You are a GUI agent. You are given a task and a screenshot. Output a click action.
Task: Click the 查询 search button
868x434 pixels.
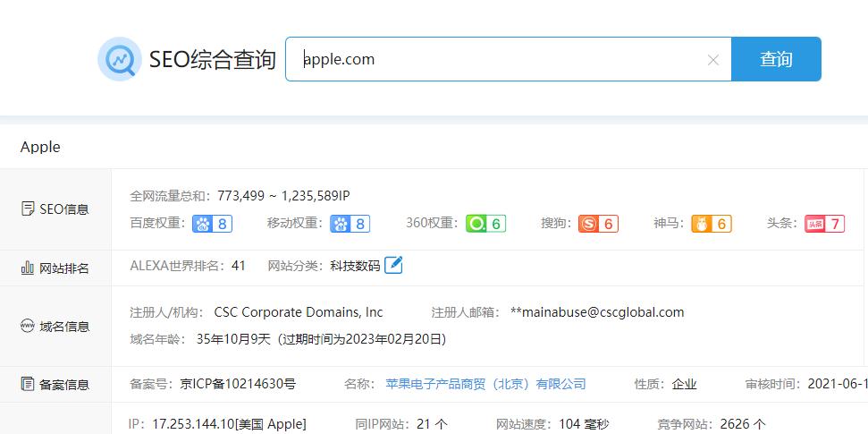coord(776,59)
